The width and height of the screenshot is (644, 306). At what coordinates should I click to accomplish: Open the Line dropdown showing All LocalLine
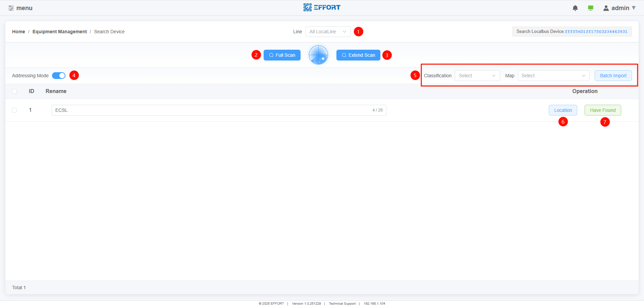(x=328, y=32)
